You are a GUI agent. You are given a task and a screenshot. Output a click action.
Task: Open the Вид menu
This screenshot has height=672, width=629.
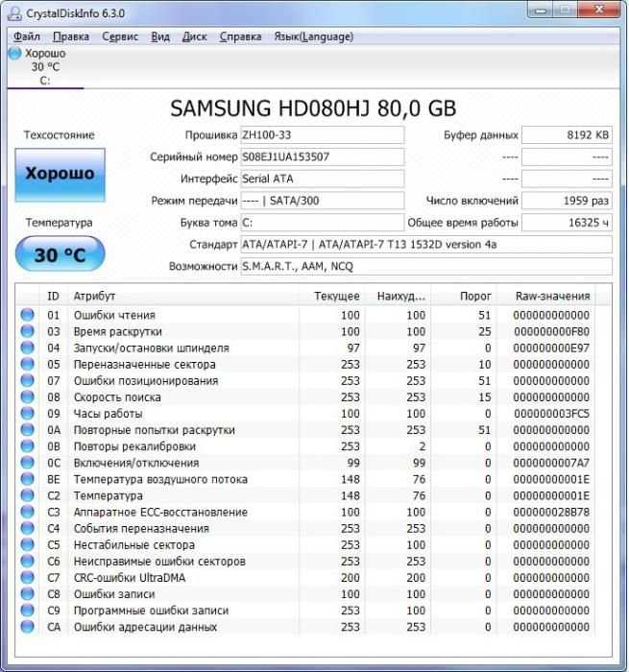click(x=160, y=36)
